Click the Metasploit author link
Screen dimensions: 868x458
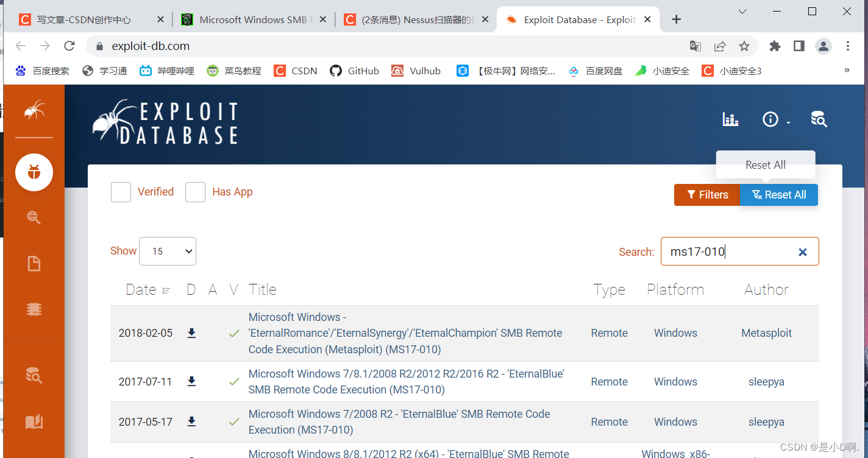click(x=766, y=333)
